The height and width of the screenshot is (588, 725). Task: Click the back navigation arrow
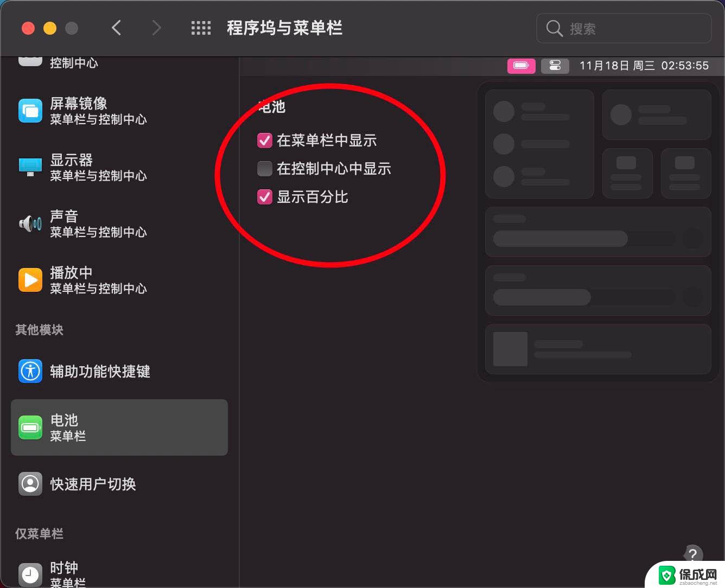pyautogui.click(x=116, y=28)
